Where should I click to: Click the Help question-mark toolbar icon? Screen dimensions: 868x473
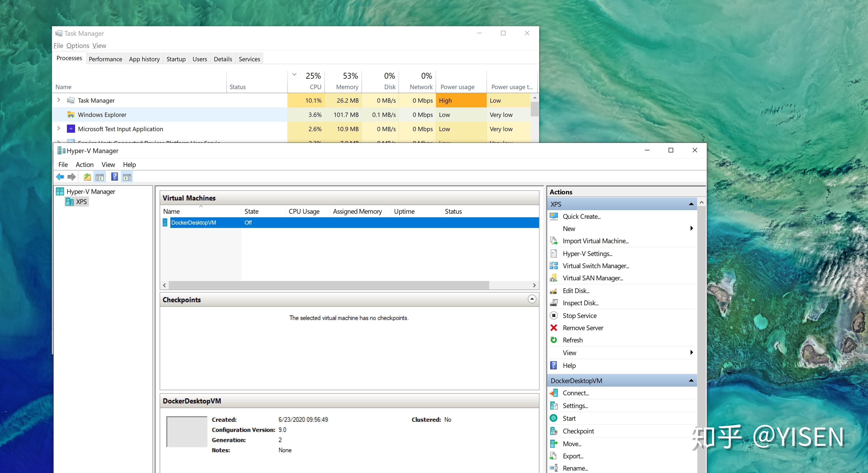(115, 177)
